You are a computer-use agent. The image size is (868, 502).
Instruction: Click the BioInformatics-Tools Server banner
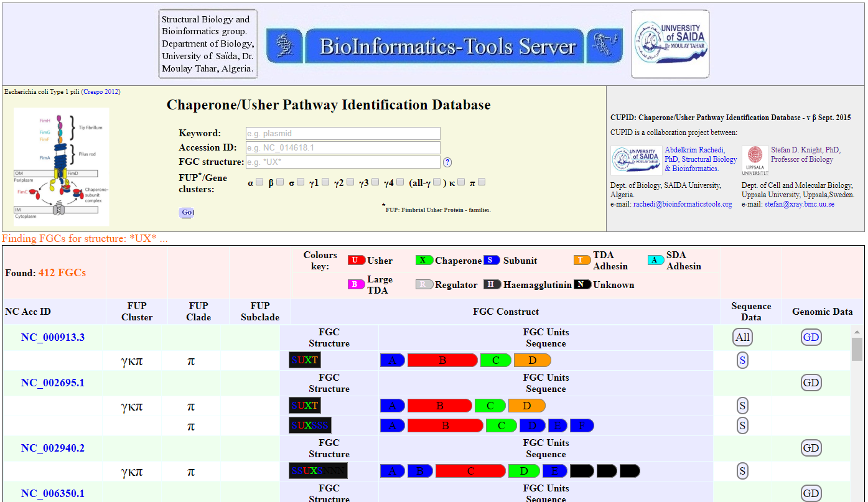click(x=444, y=45)
